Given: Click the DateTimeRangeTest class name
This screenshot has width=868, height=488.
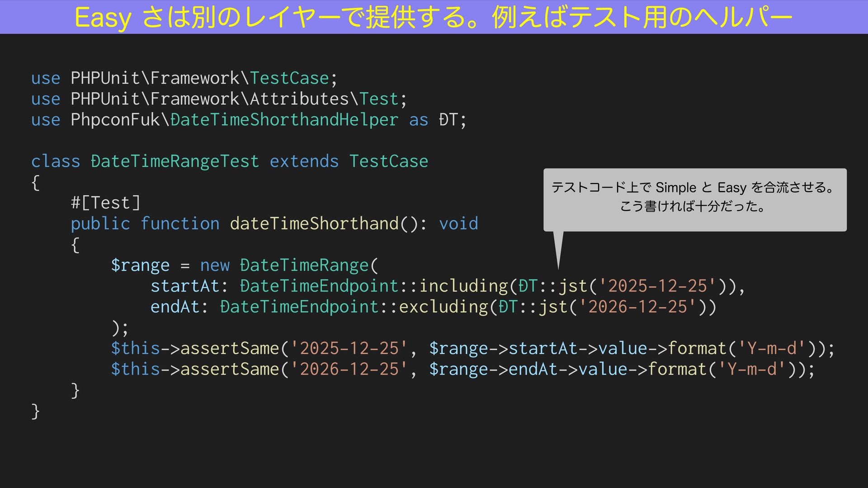Looking at the screenshot, I should tap(175, 161).
